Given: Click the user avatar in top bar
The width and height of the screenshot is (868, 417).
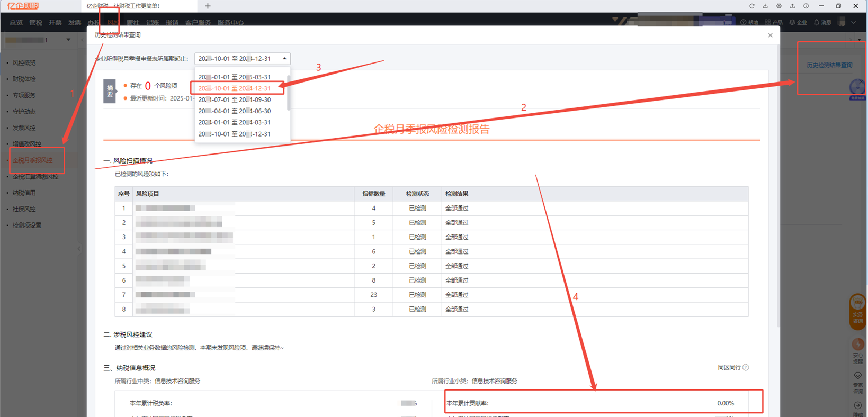Looking at the screenshot, I should click(842, 22).
